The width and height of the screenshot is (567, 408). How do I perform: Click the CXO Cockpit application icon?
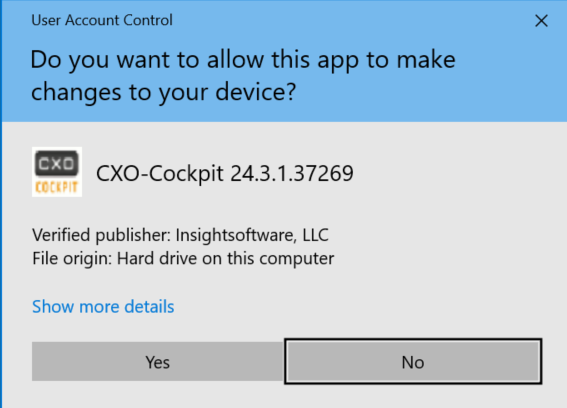click(57, 172)
